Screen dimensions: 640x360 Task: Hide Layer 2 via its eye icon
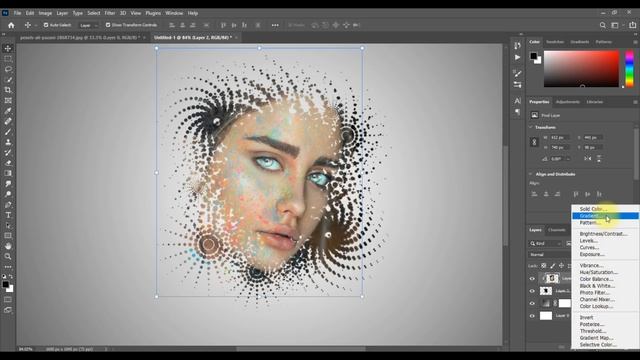pos(532,291)
